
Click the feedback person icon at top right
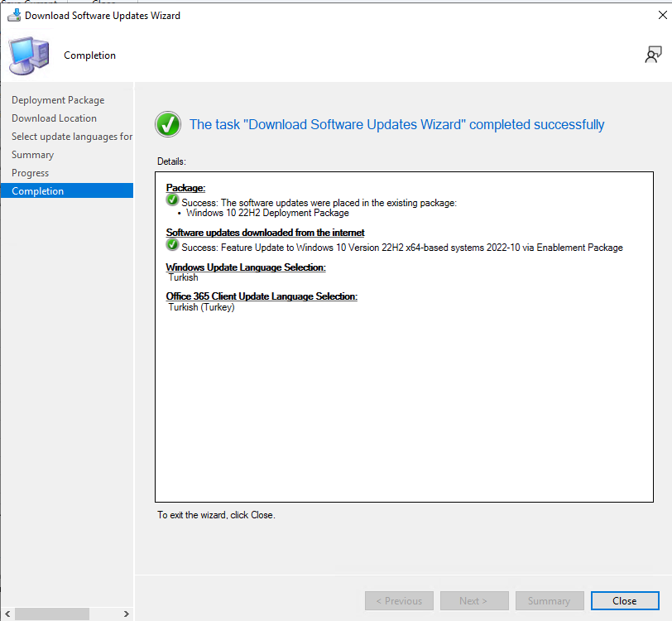click(x=653, y=55)
